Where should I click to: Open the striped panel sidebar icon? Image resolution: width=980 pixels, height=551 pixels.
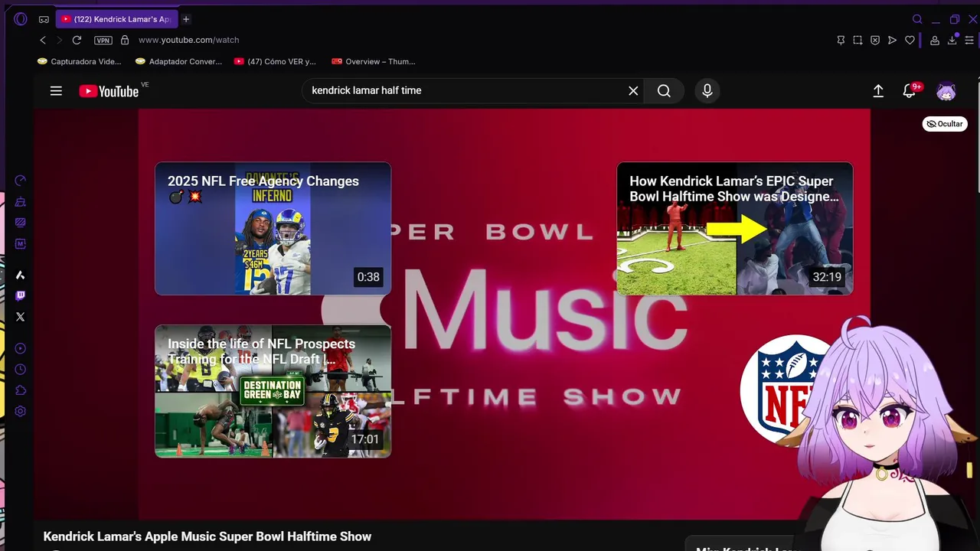(21, 223)
